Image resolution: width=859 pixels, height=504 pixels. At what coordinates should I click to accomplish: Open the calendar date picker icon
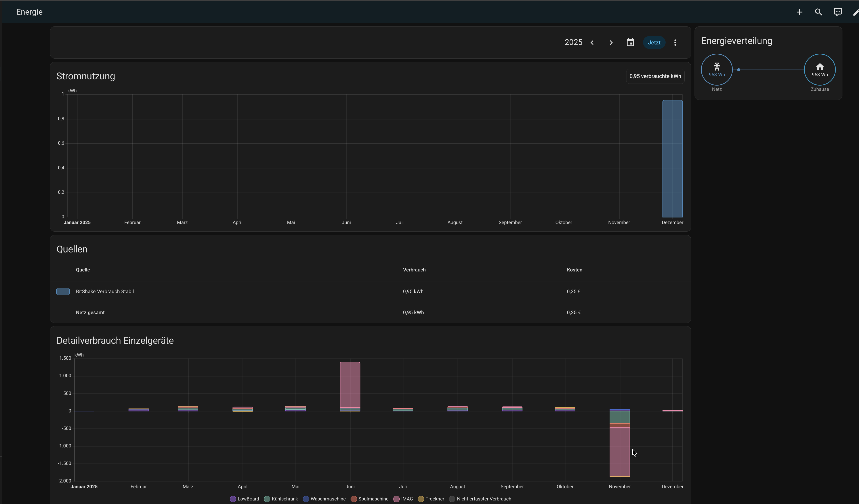pos(630,43)
